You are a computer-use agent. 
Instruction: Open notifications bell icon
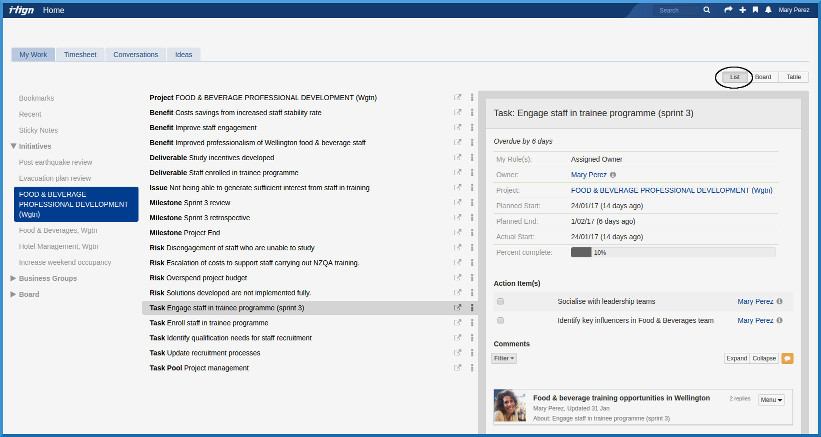coord(768,10)
